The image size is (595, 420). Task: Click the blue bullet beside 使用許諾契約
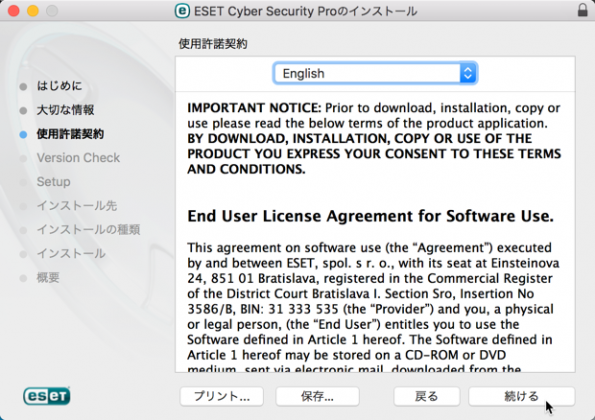[x=23, y=135]
